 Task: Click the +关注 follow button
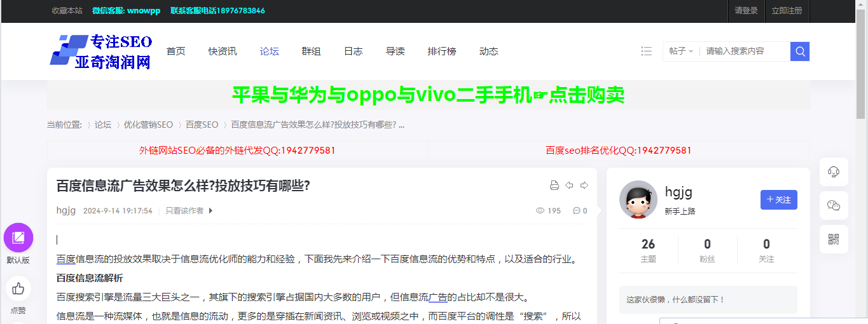point(779,199)
